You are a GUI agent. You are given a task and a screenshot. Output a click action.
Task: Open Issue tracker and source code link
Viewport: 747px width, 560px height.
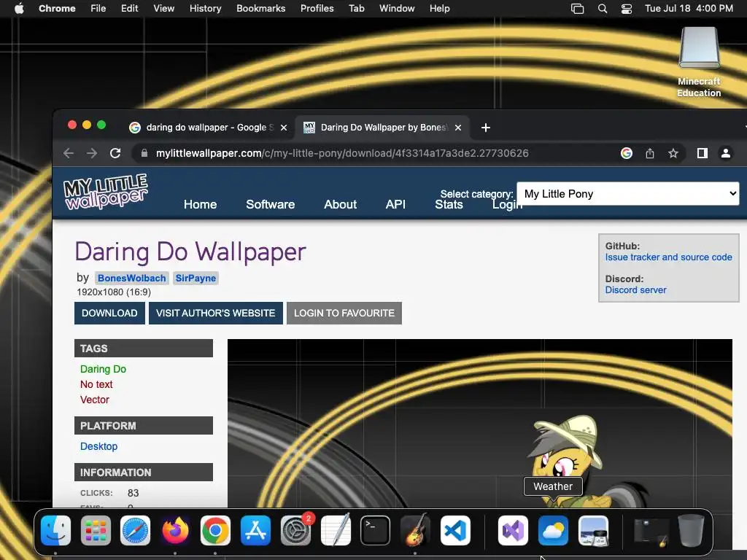[x=668, y=257]
